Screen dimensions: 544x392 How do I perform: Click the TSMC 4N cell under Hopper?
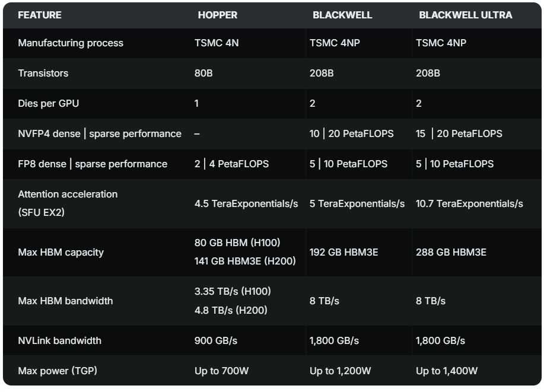click(x=217, y=43)
